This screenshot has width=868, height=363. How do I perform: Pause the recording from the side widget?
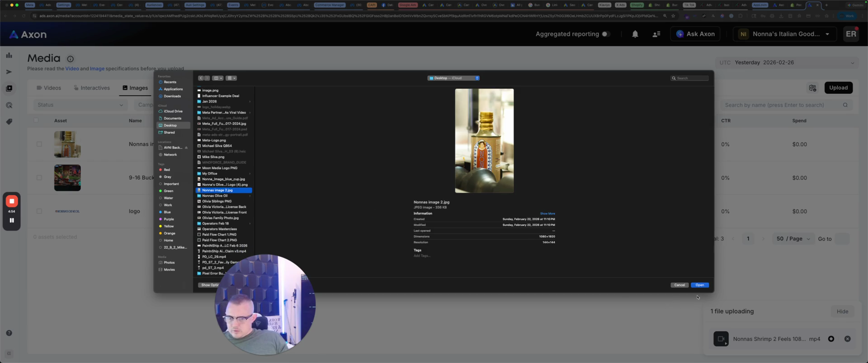[12, 220]
